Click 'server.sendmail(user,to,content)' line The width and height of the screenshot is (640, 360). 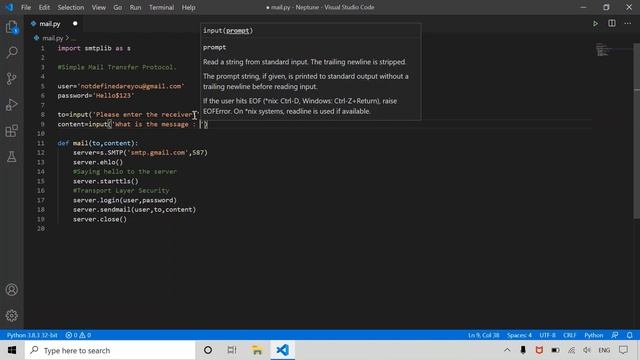[x=135, y=210]
